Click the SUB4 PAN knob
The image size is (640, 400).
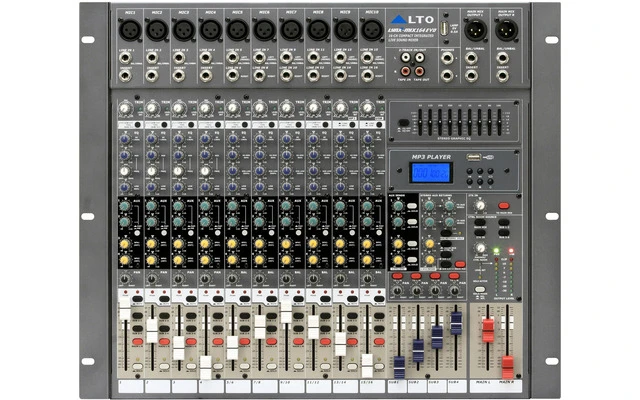(454, 291)
